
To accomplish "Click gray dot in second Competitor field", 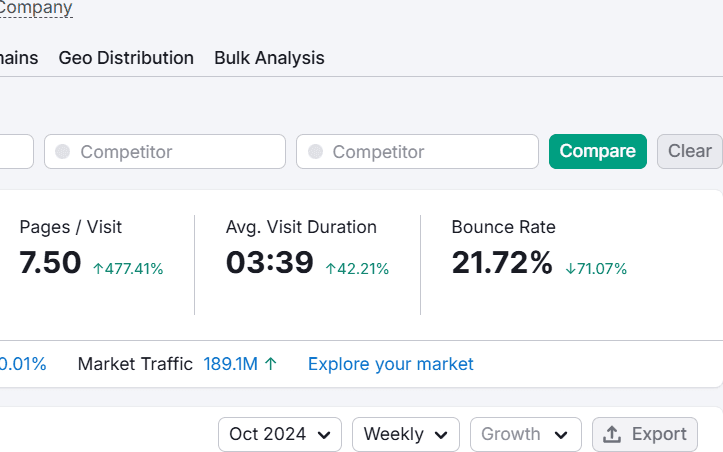I will point(315,152).
